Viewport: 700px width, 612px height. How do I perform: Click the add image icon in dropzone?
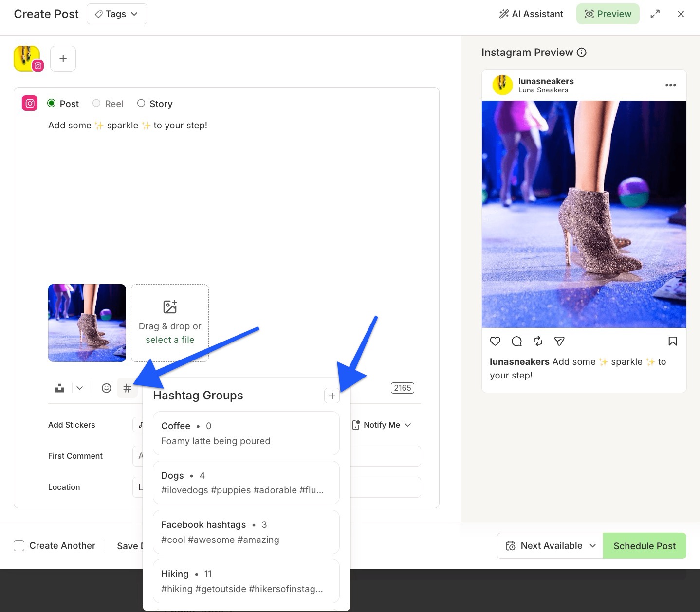pyautogui.click(x=170, y=307)
